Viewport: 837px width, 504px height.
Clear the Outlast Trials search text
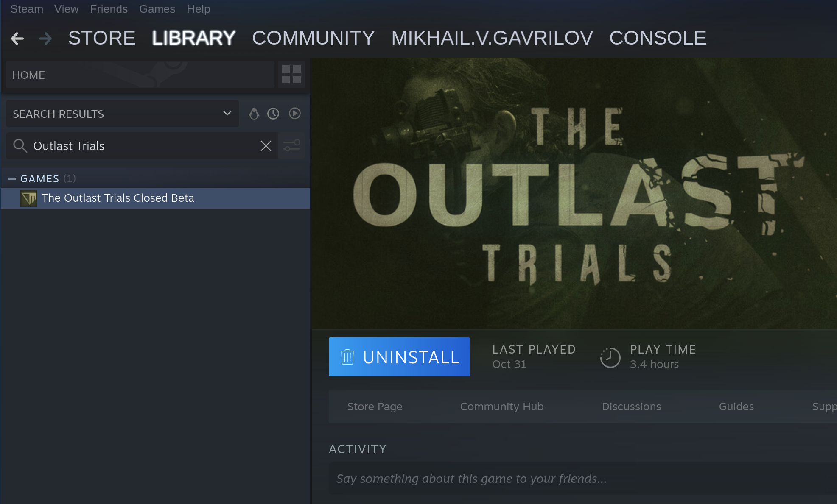tap(266, 146)
